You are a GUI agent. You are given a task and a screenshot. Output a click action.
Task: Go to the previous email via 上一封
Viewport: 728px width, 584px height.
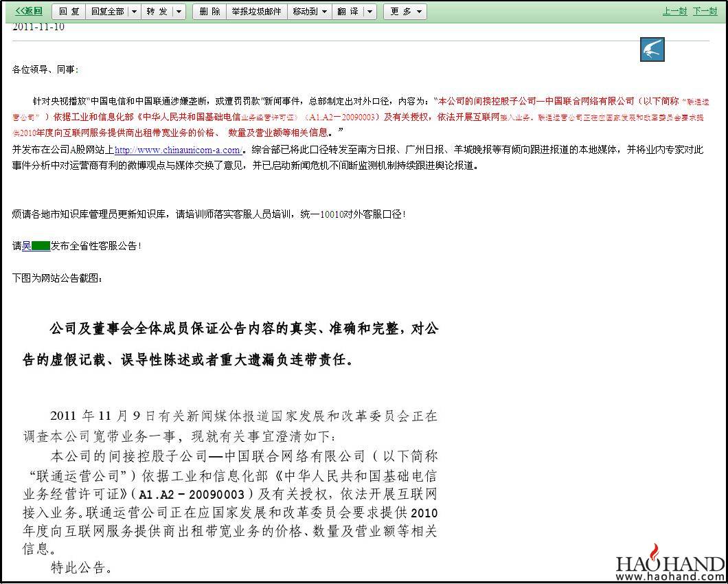point(674,12)
